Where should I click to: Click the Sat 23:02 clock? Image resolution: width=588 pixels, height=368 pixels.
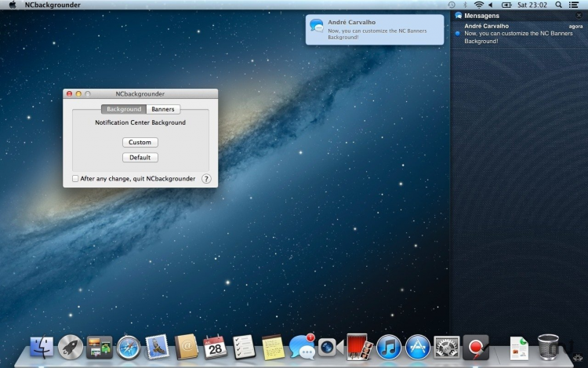tap(532, 5)
